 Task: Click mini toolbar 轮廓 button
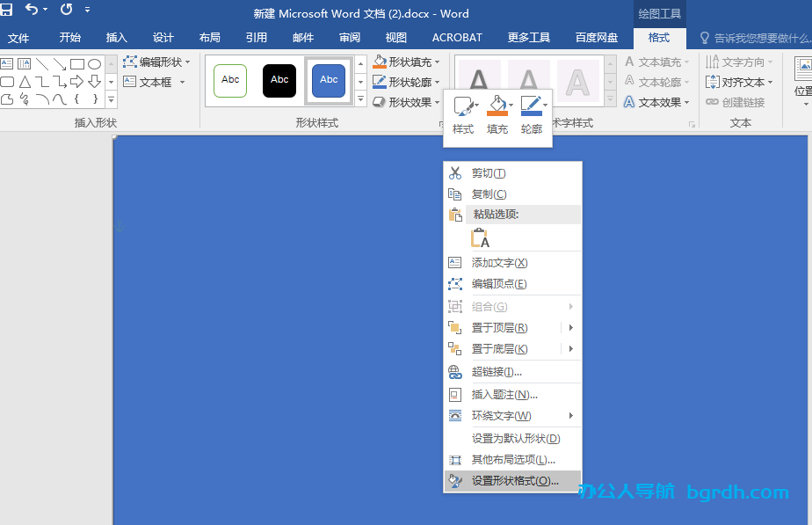(x=532, y=115)
